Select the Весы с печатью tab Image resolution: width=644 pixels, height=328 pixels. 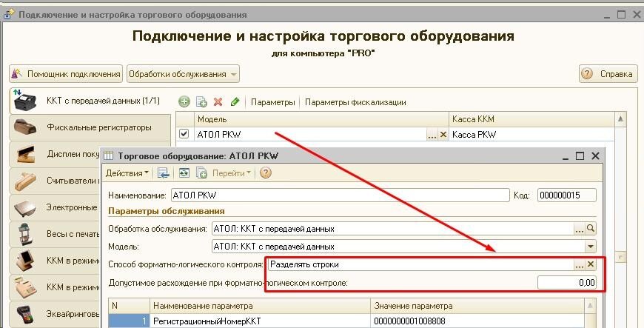coord(55,234)
